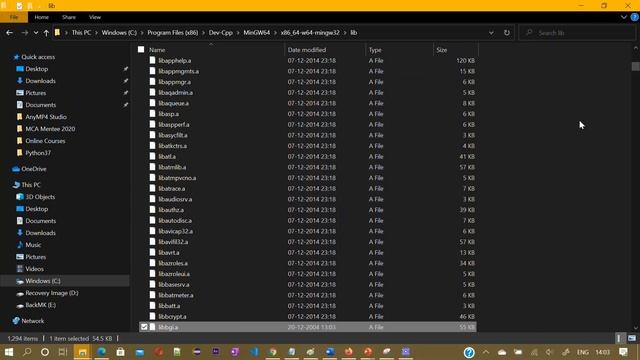The width and height of the screenshot is (640, 360).
Task: Click the Downloads icon under Quick access
Action: tap(20, 81)
